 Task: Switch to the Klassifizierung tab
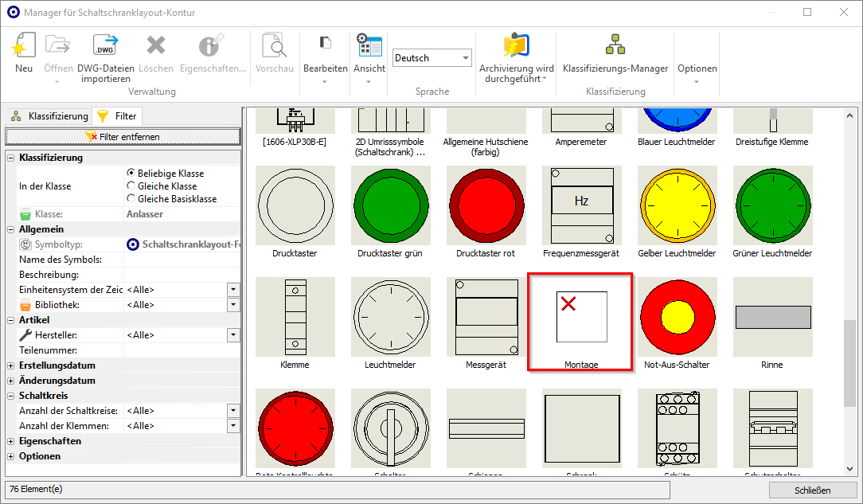[x=49, y=116]
